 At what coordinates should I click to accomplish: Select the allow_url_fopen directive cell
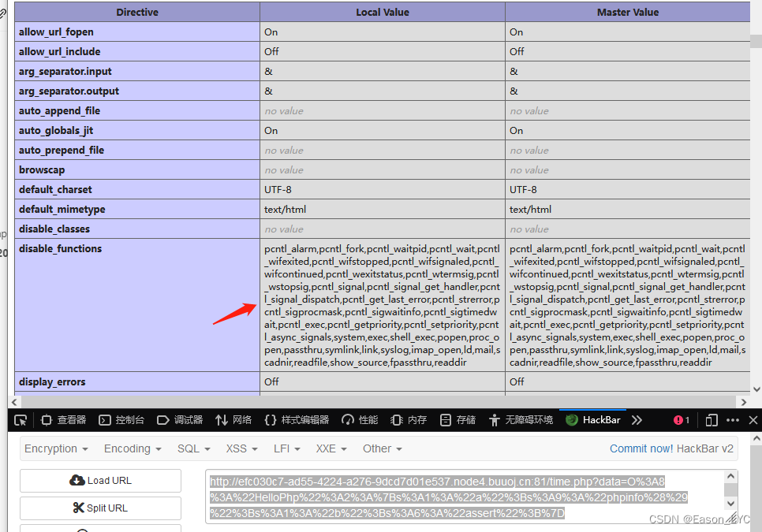(x=137, y=32)
